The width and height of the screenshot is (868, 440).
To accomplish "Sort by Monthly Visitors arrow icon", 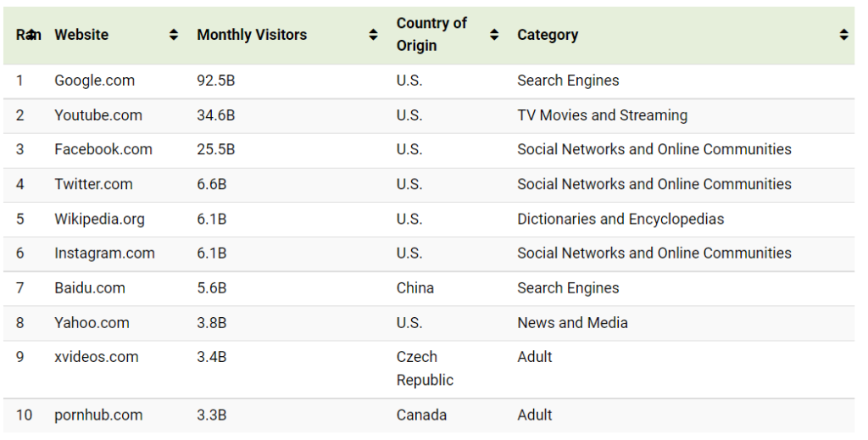I will pos(373,35).
